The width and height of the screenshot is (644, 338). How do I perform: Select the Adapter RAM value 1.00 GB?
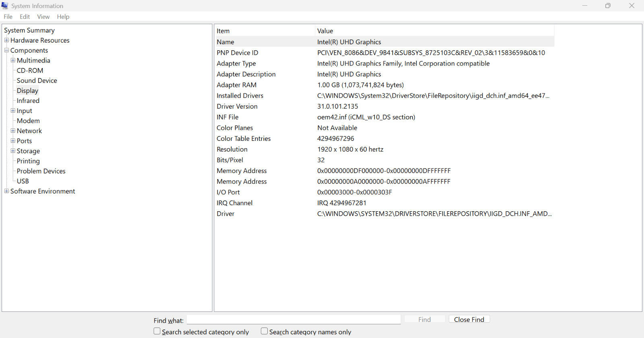[361, 85]
